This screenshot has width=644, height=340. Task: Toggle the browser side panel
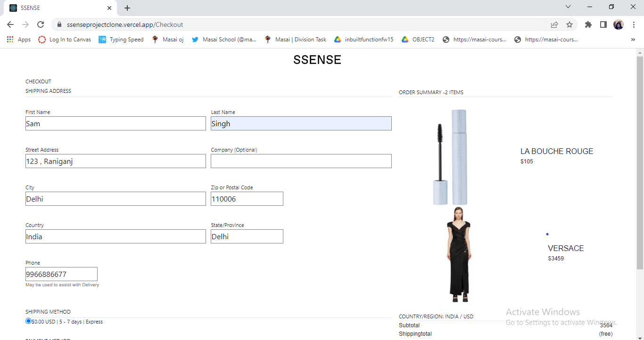(x=603, y=24)
